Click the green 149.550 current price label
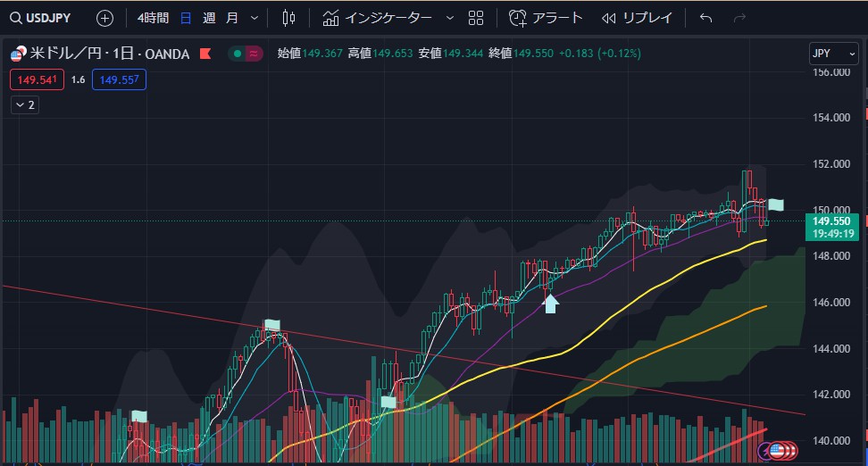 (x=832, y=227)
